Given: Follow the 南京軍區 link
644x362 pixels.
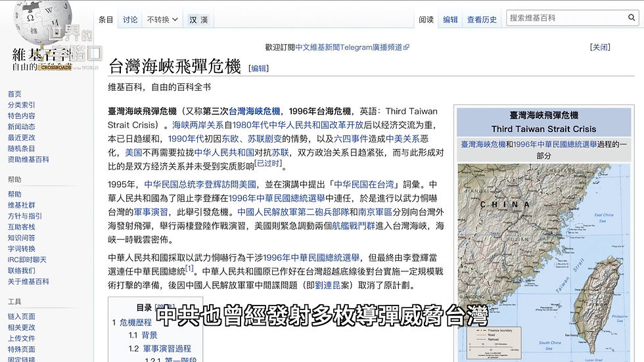Looking at the screenshot, I should [375, 212].
